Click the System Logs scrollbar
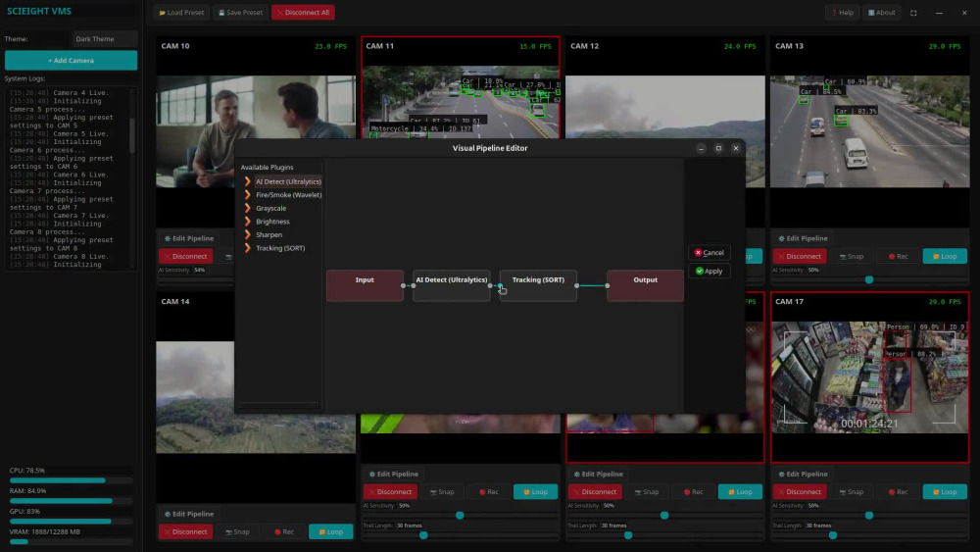 pos(132,134)
